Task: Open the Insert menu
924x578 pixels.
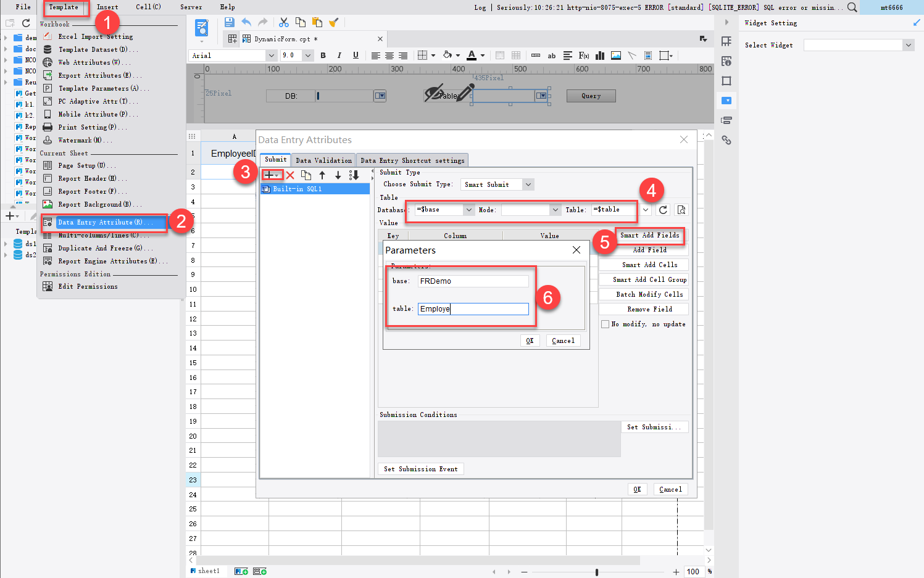Action: pos(107,7)
